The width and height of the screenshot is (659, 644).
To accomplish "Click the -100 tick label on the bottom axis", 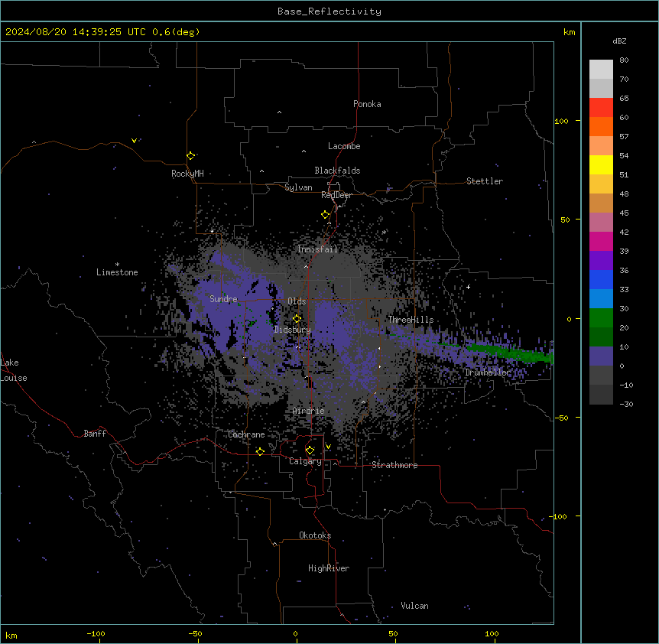I will coord(96,633).
